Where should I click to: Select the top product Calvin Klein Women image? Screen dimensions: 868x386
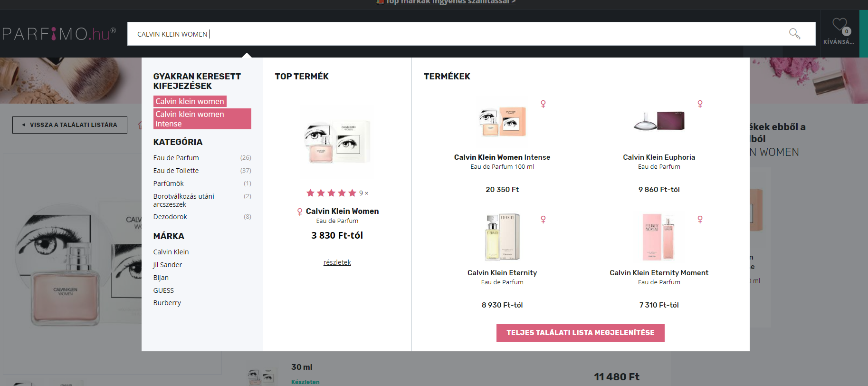pos(337,141)
